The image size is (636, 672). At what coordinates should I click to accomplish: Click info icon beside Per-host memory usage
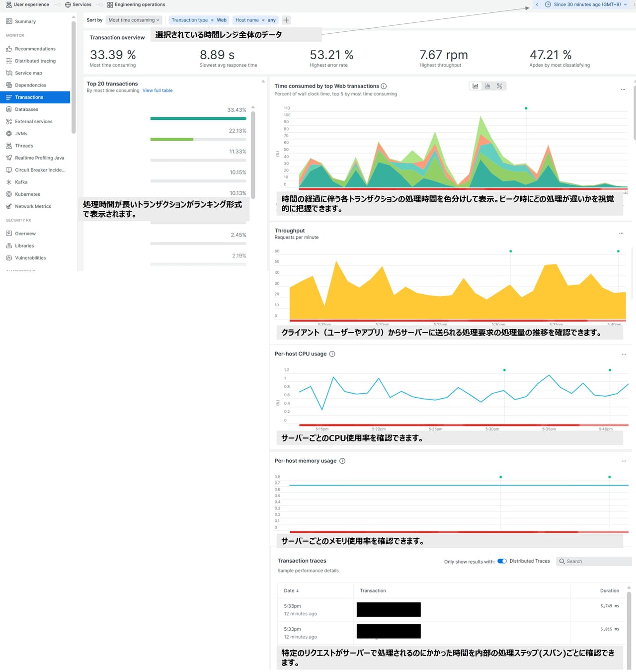tap(342, 461)
